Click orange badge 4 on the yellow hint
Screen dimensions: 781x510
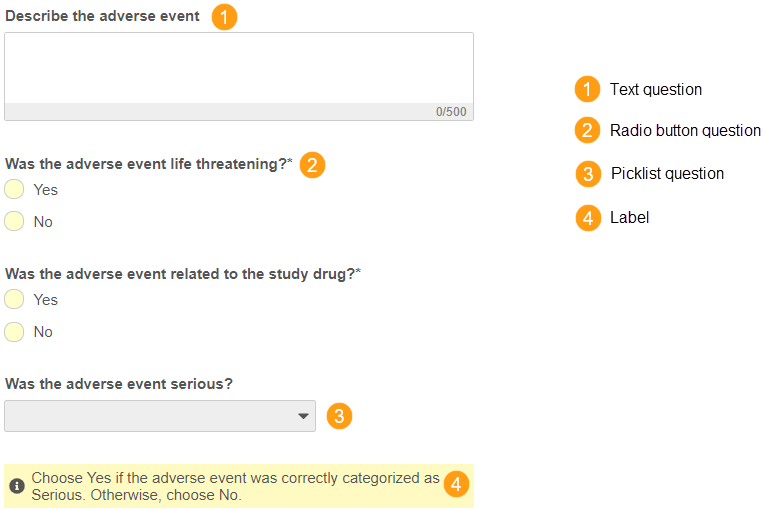point(456,485)
